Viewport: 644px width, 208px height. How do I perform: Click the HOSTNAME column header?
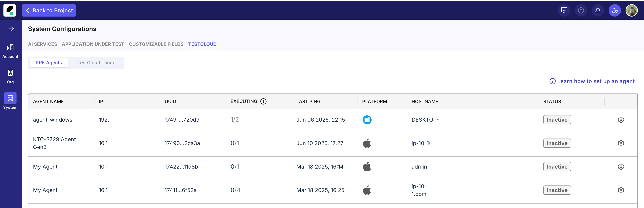(425, 101)
